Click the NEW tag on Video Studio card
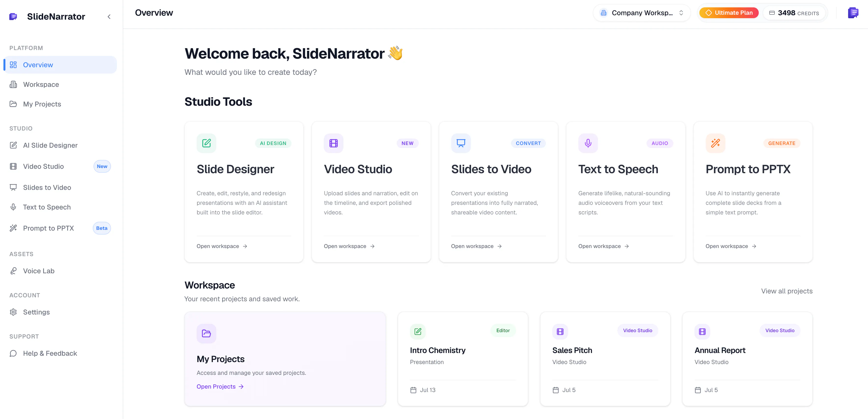Image resolution: width=868 pixels, height=419 pixels. 407,143
